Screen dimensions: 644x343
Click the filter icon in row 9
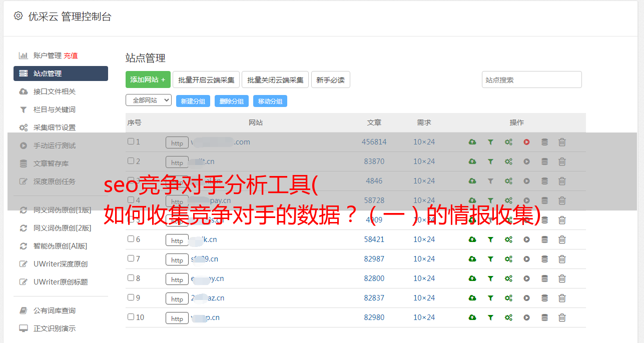point(490,298)
